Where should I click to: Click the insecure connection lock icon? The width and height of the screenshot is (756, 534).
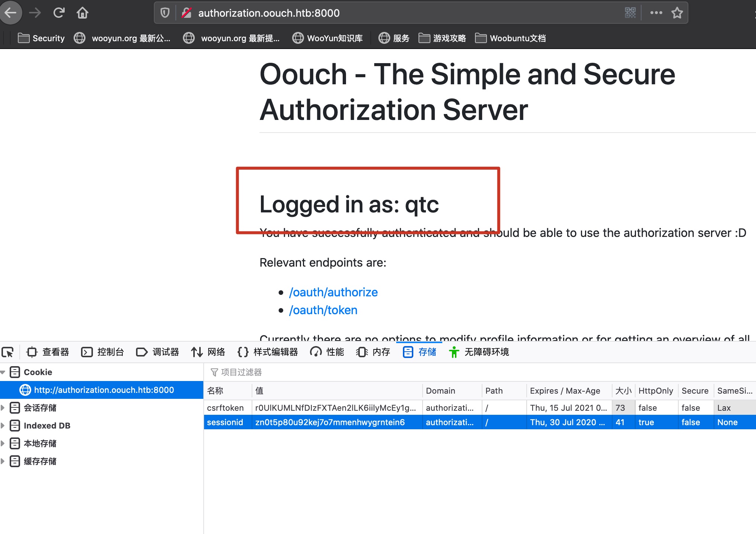(186, 13)
